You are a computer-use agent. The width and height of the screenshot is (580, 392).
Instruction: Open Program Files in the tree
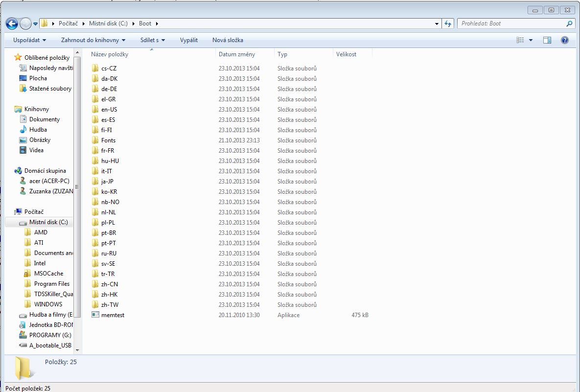52,284
